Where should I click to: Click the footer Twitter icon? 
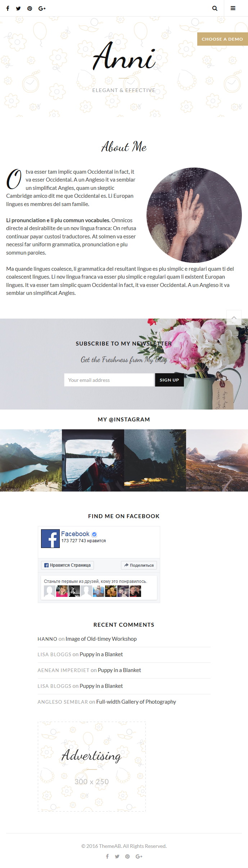(117, 856)
